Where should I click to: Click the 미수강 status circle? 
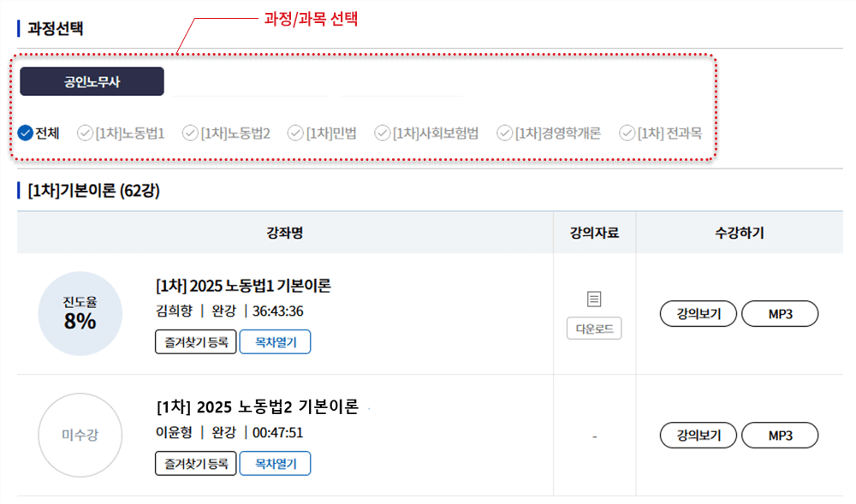[79, 435]
